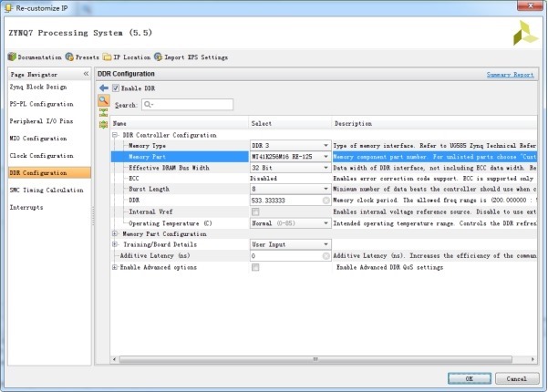The height and width of the screenshot is (392, 548).
Task: Open the Summary Report link
Action: [x=510, y=75]
